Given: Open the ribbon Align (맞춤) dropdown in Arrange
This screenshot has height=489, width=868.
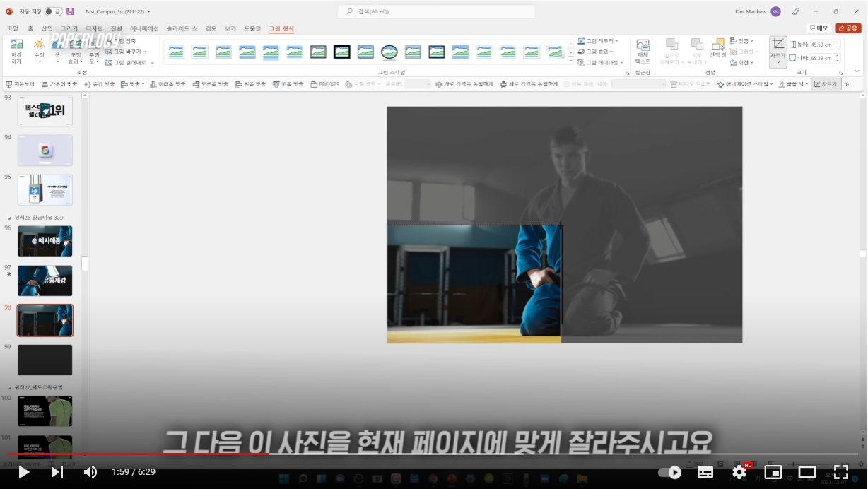Looking at the screenshot, I should click(x=742, y=41).
